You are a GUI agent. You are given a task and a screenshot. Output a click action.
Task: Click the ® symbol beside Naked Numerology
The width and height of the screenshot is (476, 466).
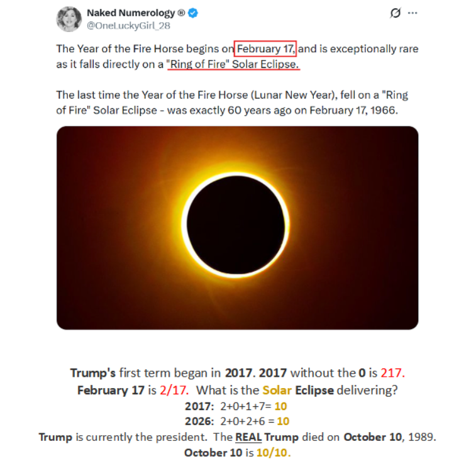(x=181, y=13)
